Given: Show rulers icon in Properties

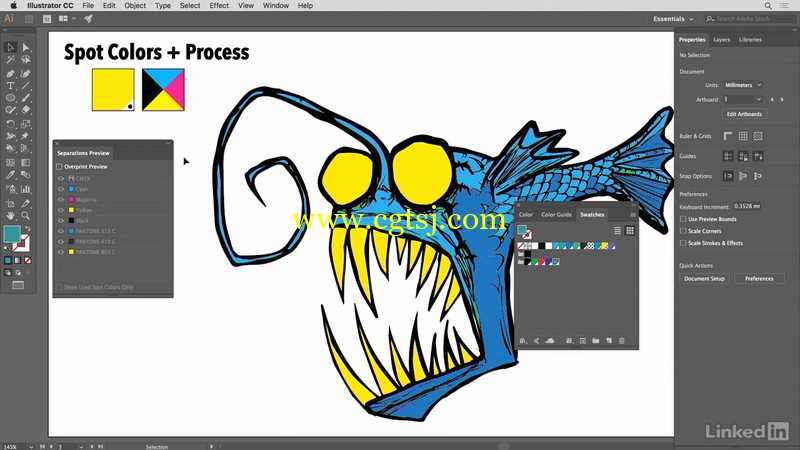Looking at the screenshot, I should [x=728, y=136].
